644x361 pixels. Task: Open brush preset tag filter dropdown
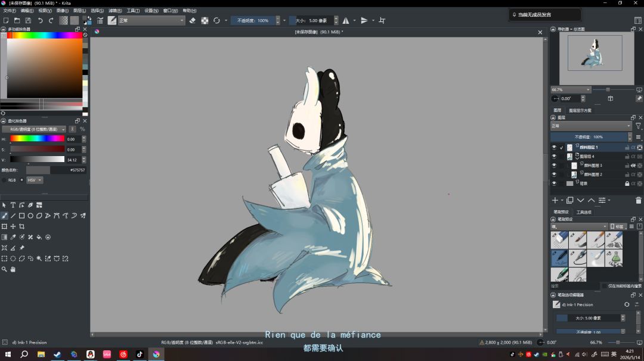point(579,226)
